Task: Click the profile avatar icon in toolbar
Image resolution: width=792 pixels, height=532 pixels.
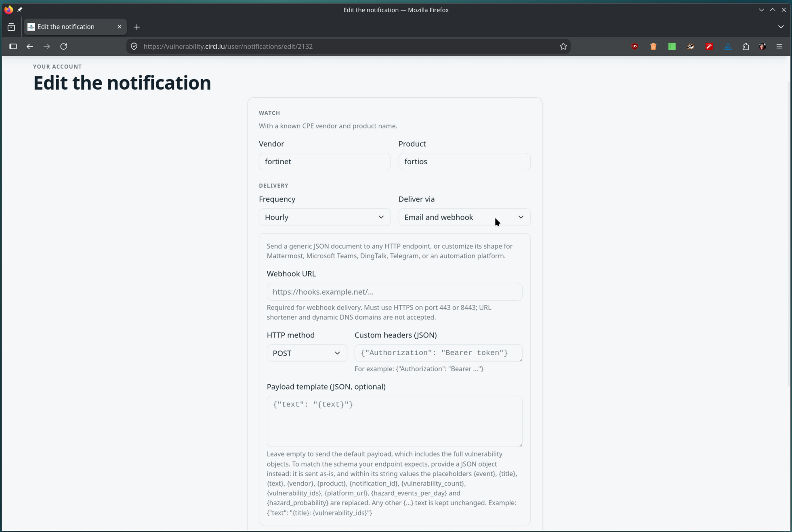Action: 763,46
